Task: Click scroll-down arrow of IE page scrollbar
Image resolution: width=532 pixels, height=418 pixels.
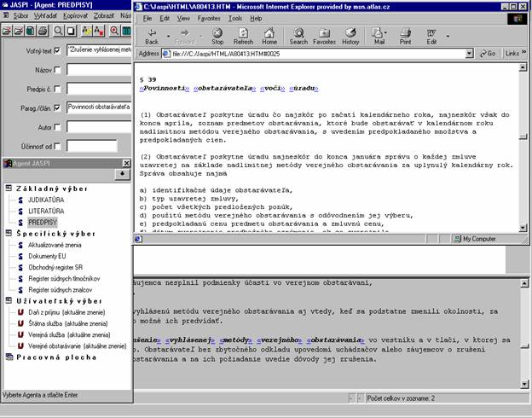Action: tap(523, 228)
